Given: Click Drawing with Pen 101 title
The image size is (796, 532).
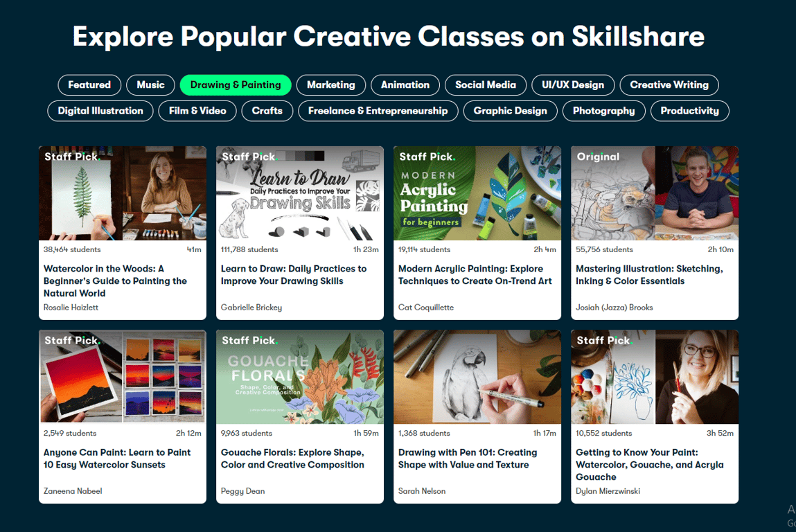Looking at the screenshot, I should tap(468, 459).
